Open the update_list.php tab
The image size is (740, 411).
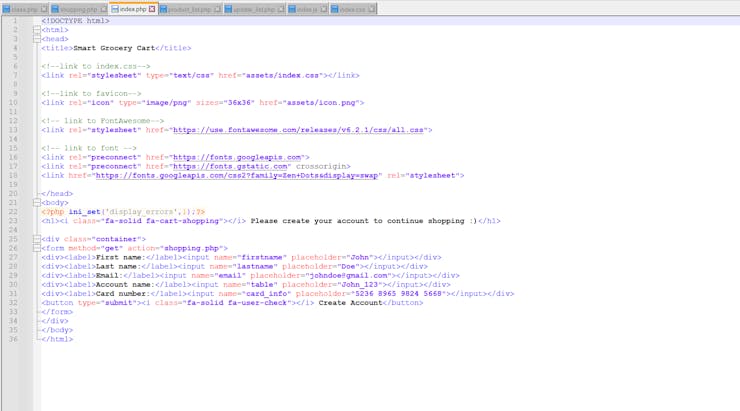tap(254, 9)
